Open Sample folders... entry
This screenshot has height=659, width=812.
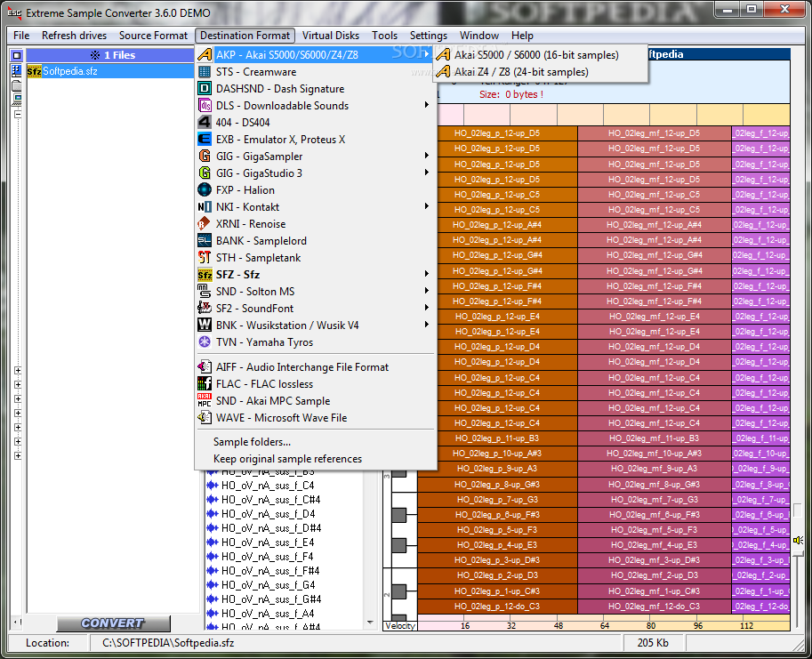click(252, 442)
